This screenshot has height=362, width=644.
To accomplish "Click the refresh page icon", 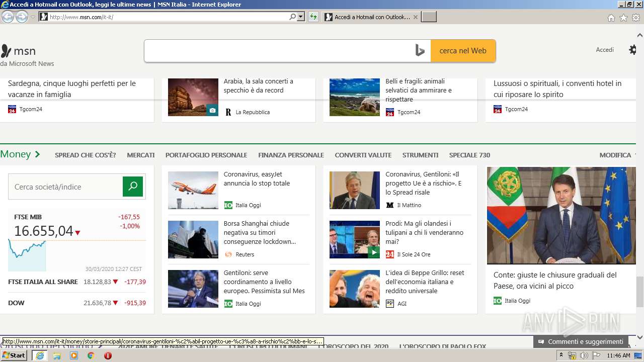I will [x=313, y=17].
